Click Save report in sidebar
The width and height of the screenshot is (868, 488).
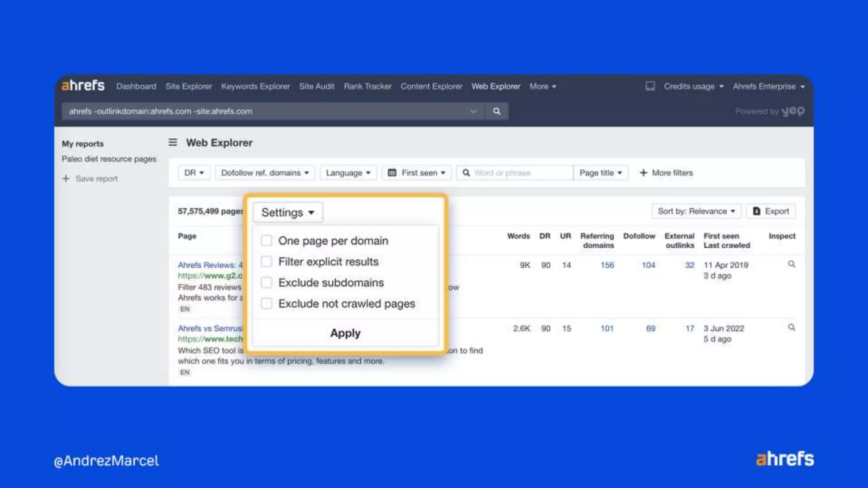(90, 179)
